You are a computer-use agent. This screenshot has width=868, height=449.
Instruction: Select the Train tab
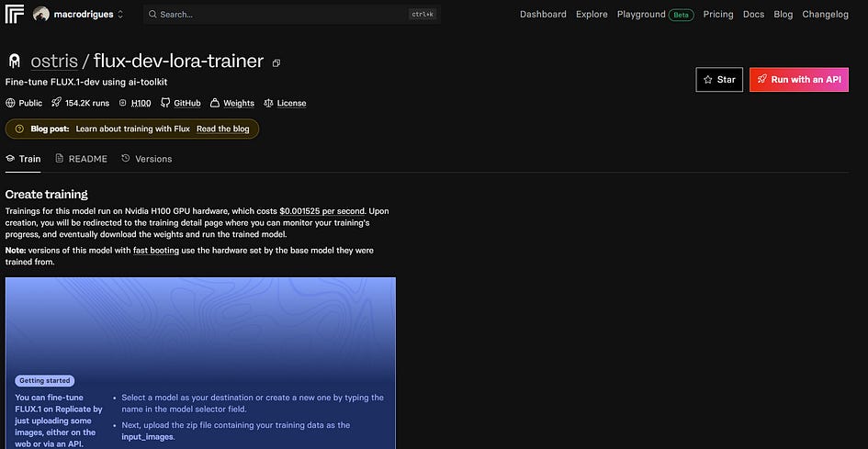pyautogui.click(x=23, y=159)
